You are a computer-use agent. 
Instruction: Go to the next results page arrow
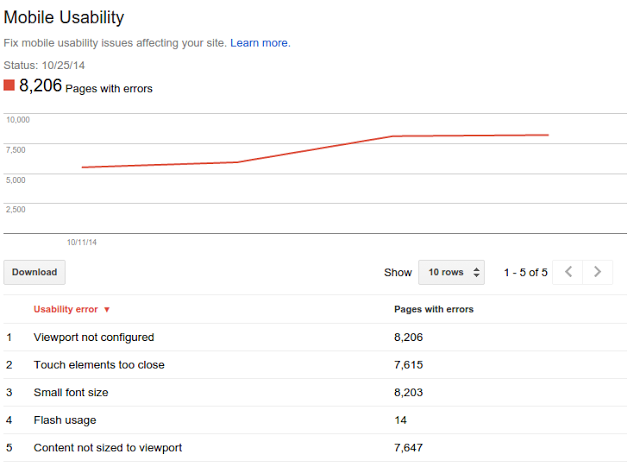[x=597, y=272]
